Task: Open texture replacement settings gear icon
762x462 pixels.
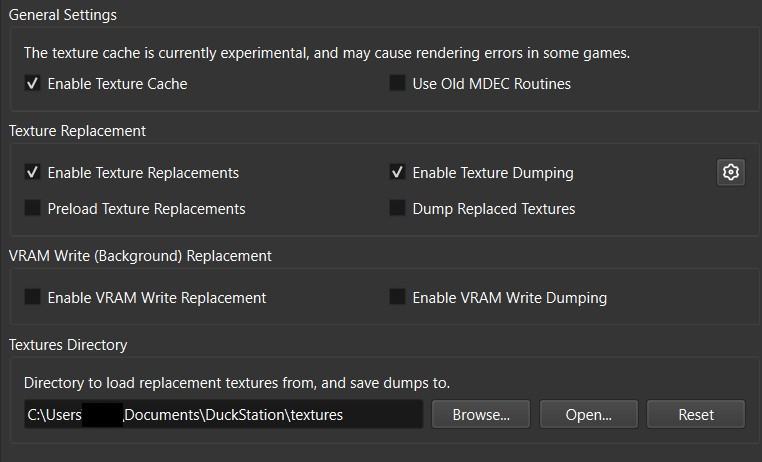Action: pos(731,173)
